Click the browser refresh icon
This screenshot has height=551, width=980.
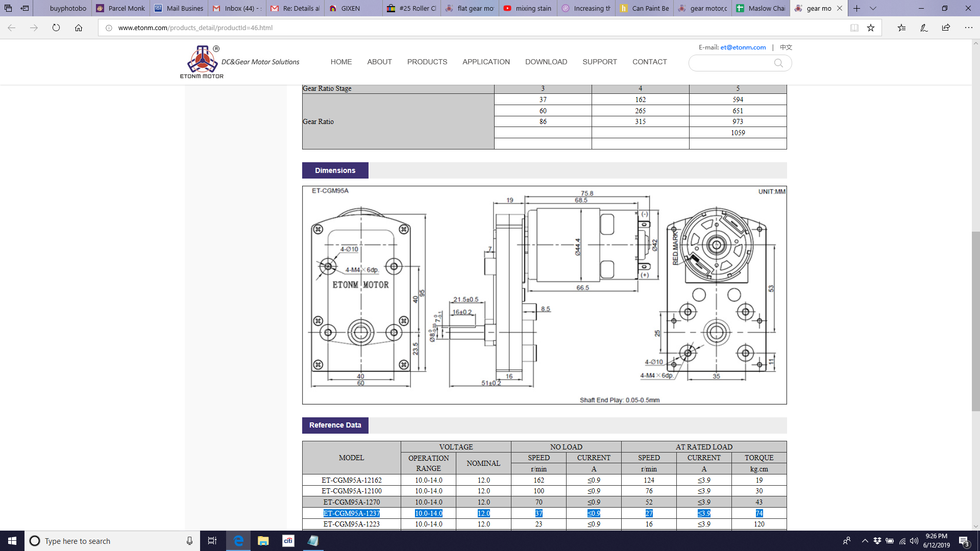click(56, 28)
